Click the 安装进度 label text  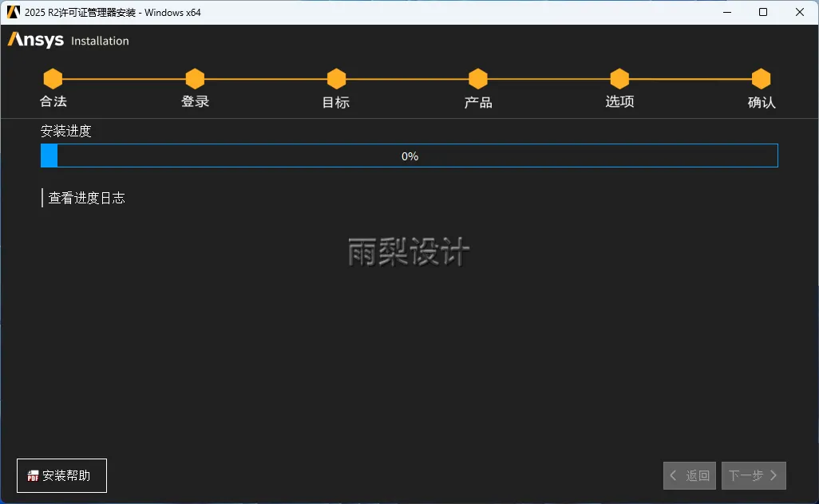click(x=65, y=131)
